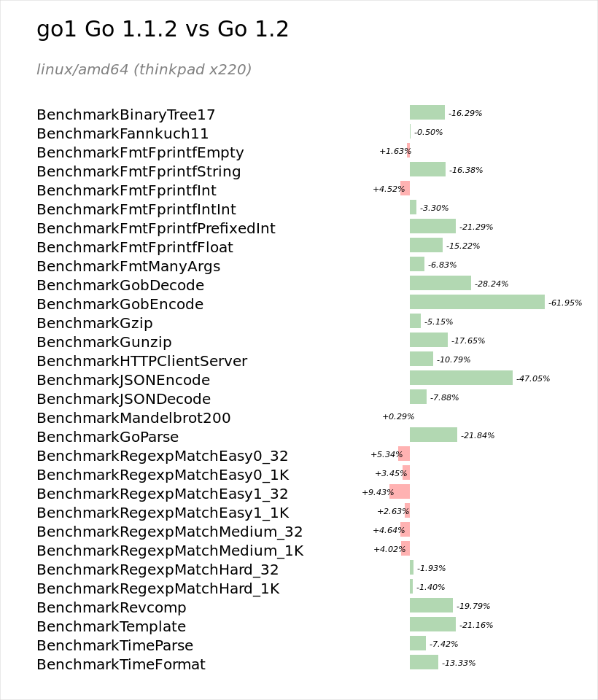Select the BenchmarkBinaryTree17 label
598x700 pixels.
(x=126, y=114)
